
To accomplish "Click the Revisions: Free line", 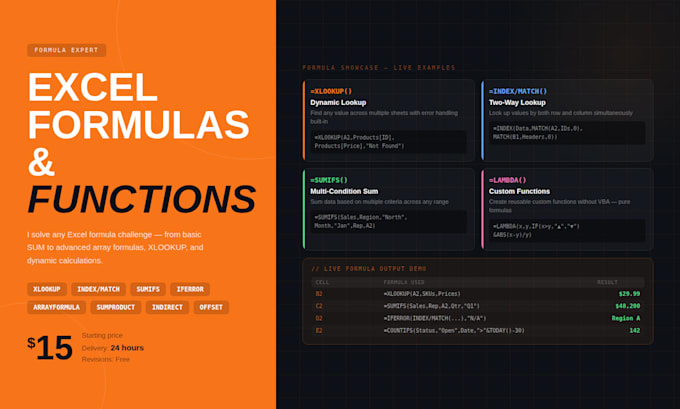I will point(106,359).
